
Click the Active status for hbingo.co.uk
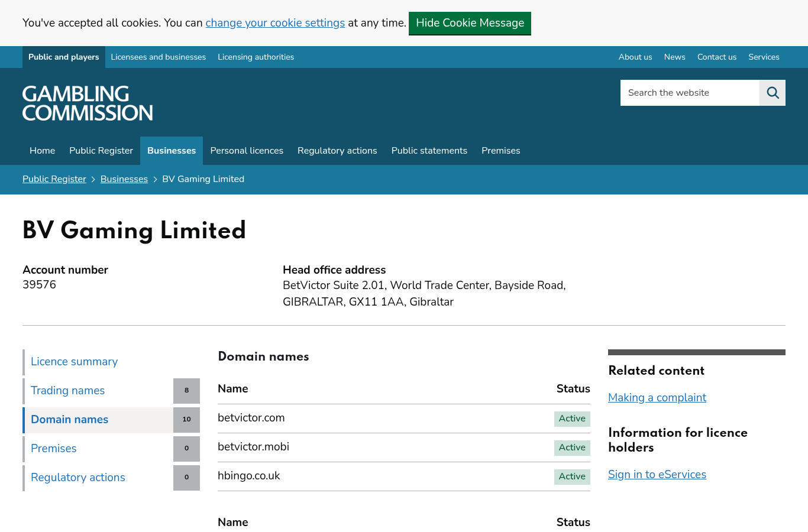click(x=572, y=476)
